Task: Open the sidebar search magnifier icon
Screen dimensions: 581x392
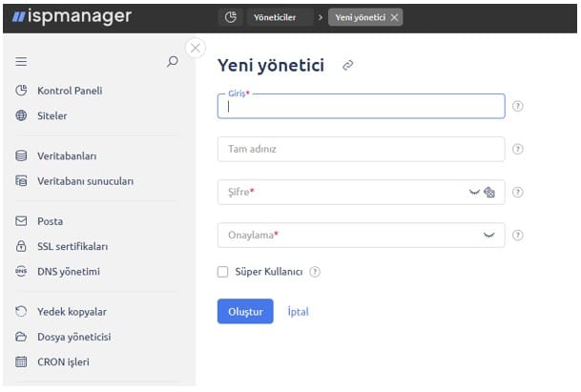Action: [173, 61]
